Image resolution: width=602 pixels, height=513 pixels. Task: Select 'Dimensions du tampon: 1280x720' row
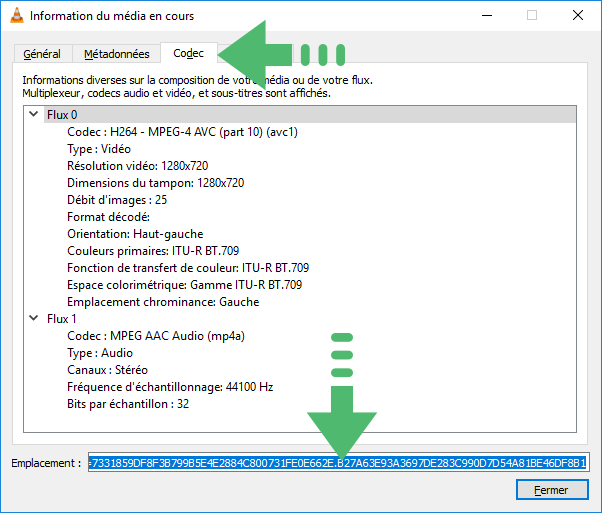point(155,183)
